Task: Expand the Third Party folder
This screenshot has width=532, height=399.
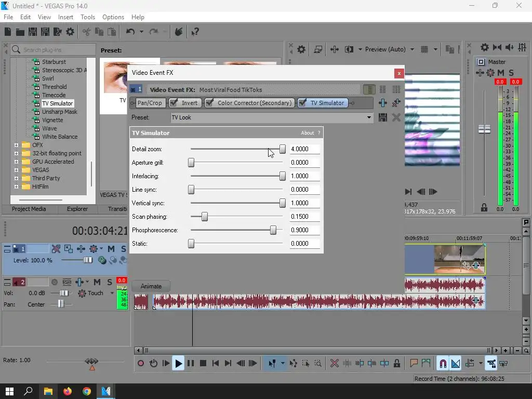Action: click(16, 178)
